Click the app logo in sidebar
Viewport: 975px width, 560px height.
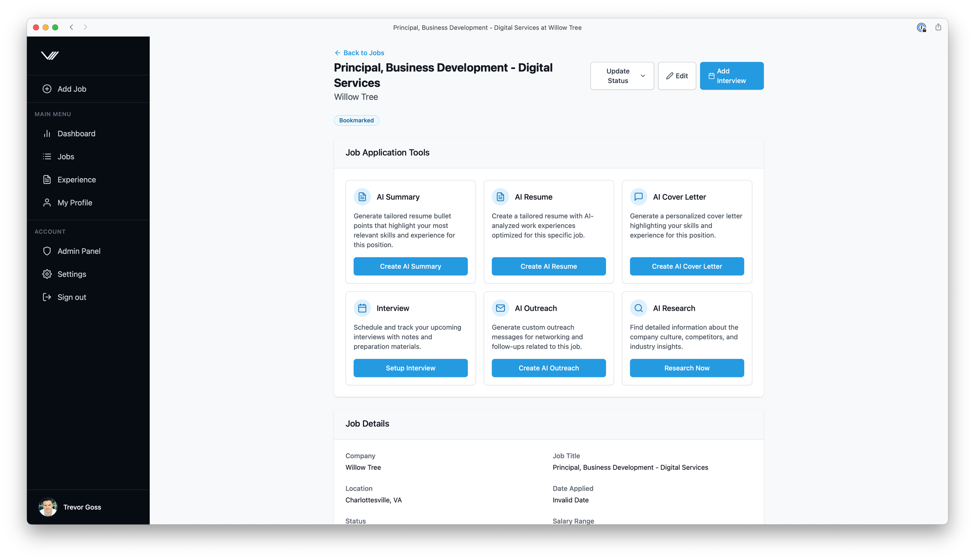(50, 56)
